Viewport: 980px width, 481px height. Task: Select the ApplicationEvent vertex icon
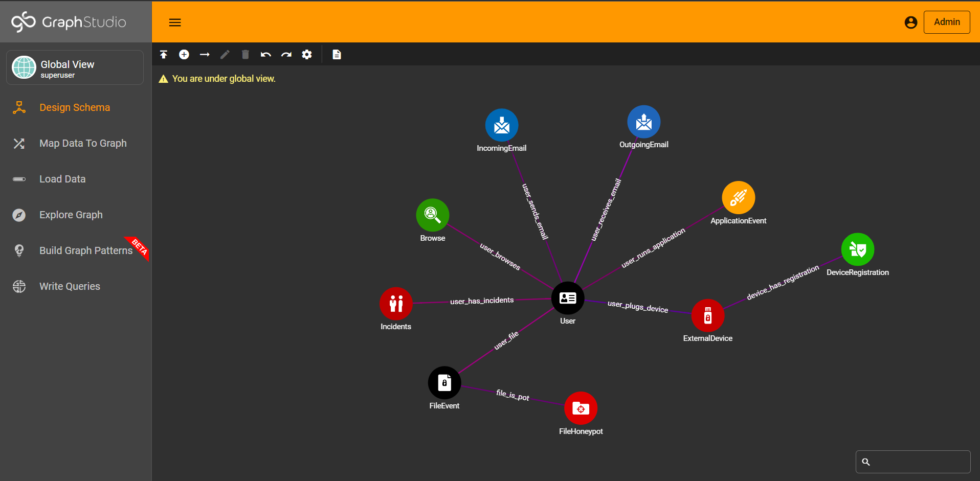tap(739, 198)
